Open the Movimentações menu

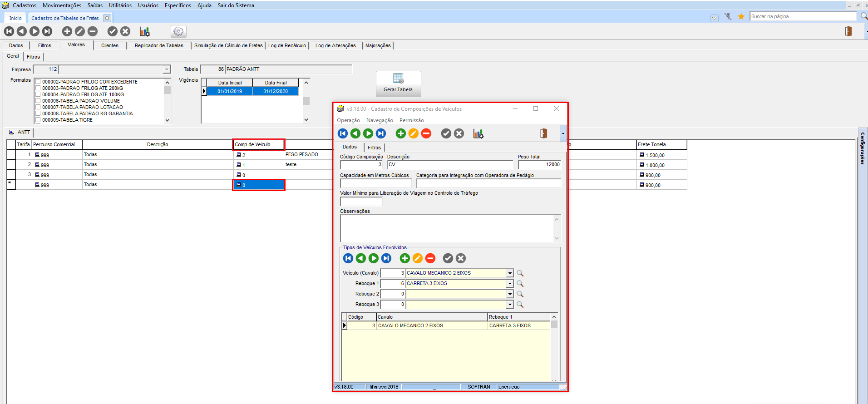62,5
